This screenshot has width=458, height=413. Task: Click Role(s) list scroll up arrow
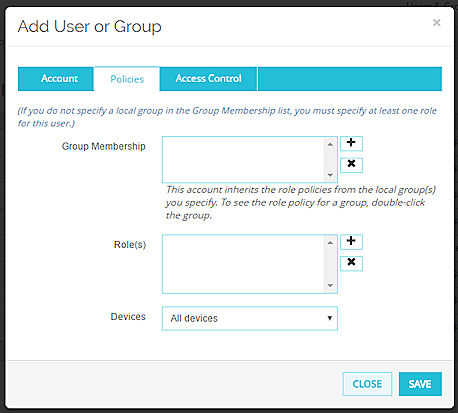pos(330,243)
